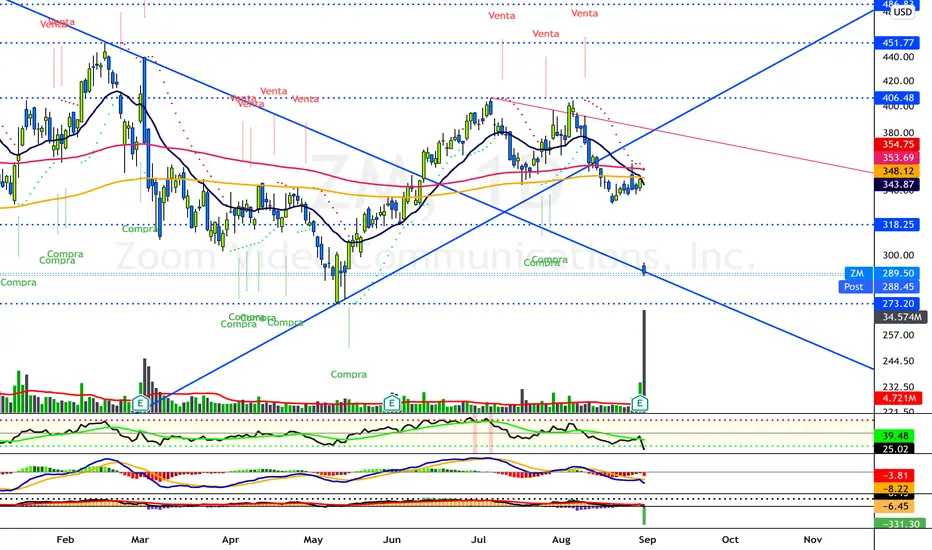Click the Nov label on time axis

tap(813, 540)
